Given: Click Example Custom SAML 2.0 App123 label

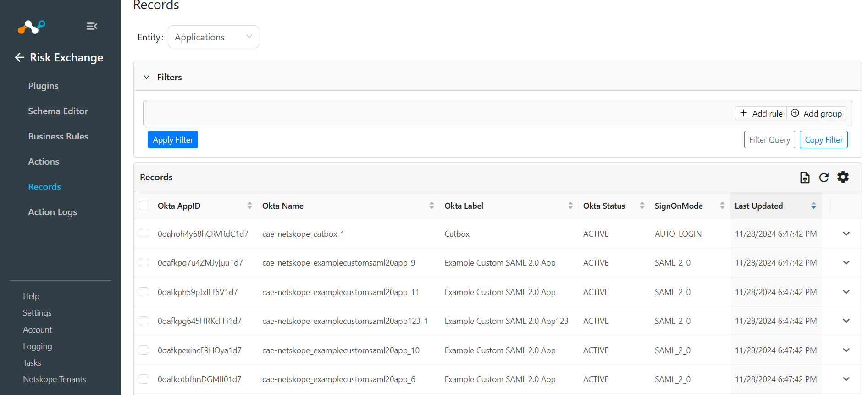Looking at the screenshot, I should click(506, 321).
